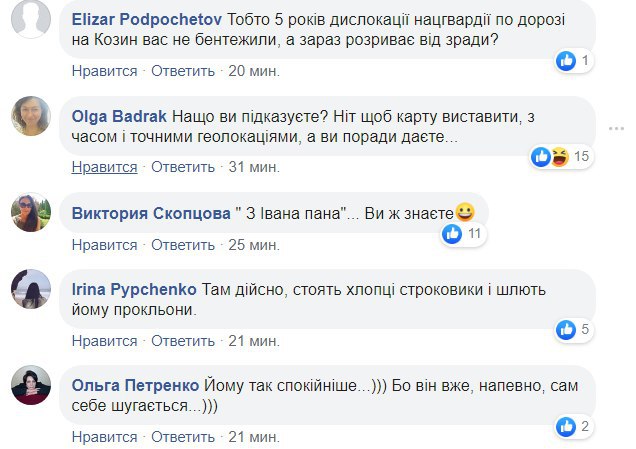Open Irina Pypchenko's profile picture
636x449 pixels.
click(31, 288)
